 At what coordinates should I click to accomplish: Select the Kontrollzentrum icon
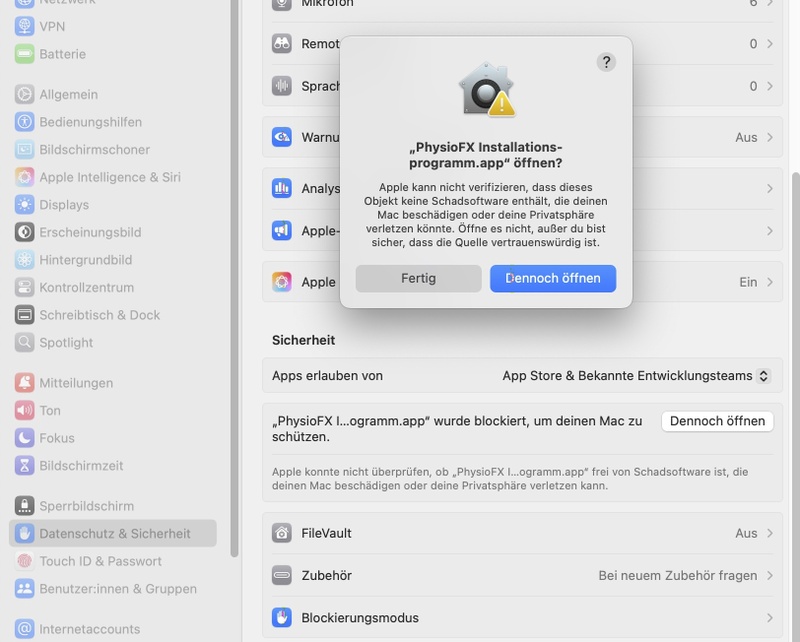24,287
